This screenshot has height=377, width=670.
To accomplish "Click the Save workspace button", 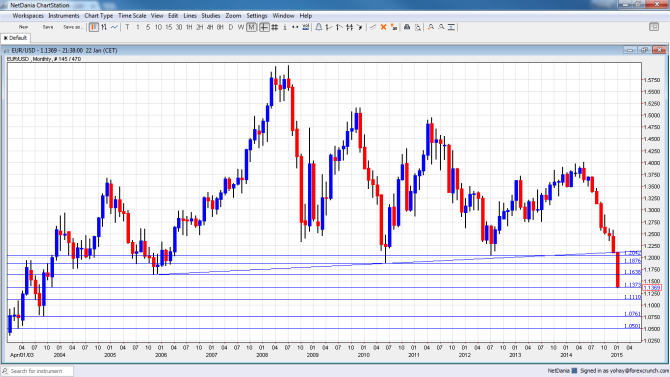I will [48, 27].
